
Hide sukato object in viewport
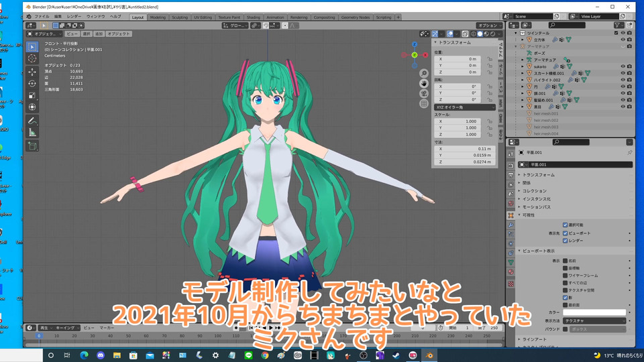(x=623, y=66)
